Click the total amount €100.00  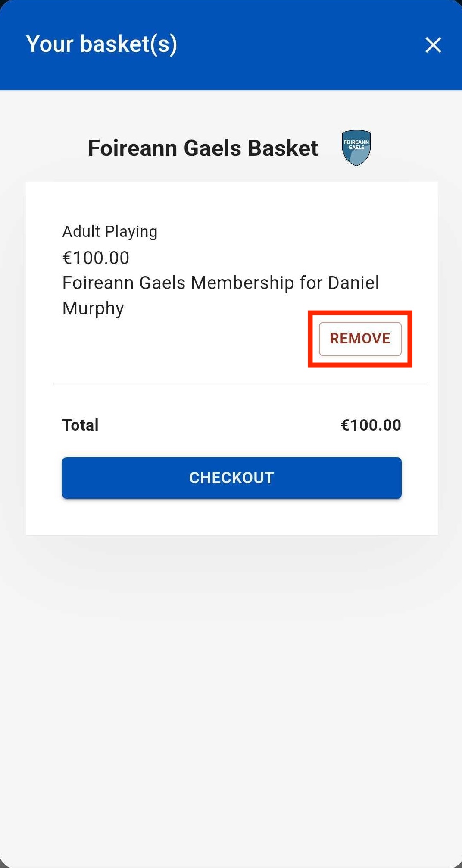pyautogui.click(x=371, y=425)
